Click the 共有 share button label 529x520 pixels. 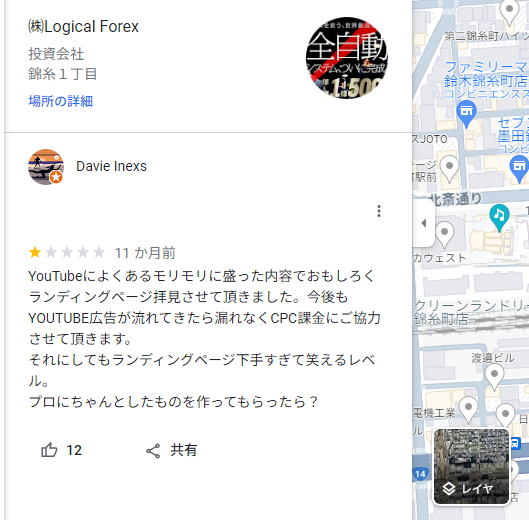184,450
